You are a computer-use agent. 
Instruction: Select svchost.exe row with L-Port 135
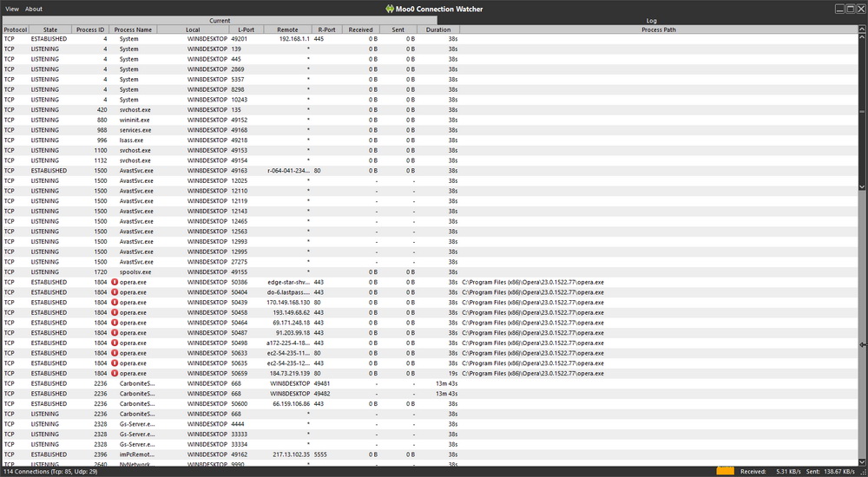coord(431,110)
